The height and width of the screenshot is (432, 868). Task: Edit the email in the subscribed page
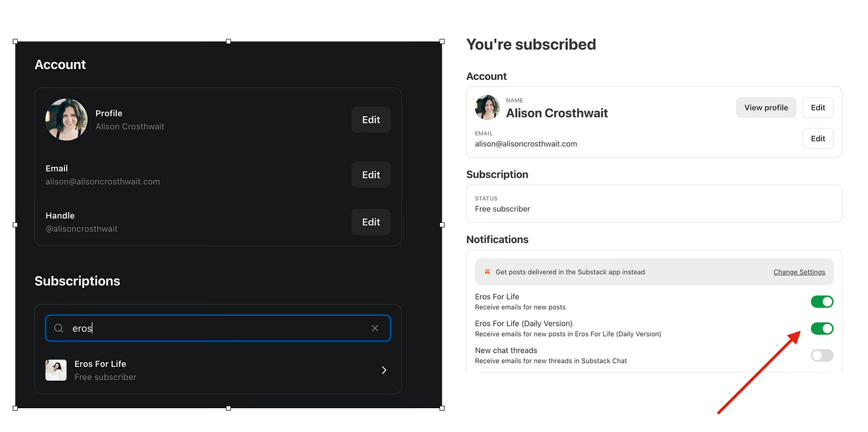(x=818, y=138)
